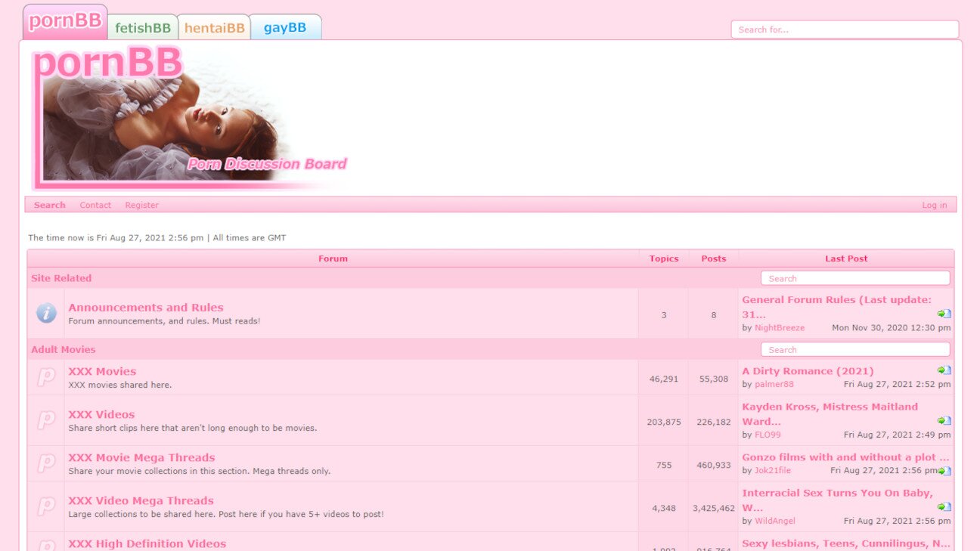Open the Search link in navigation bar

click(50, 205)
